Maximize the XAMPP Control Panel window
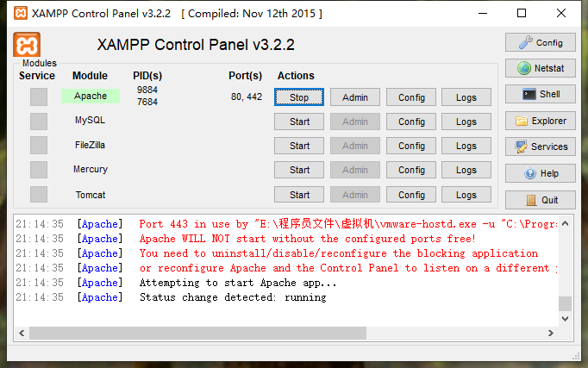The height and width of the screenshot is (368, 588). point(522,13)
